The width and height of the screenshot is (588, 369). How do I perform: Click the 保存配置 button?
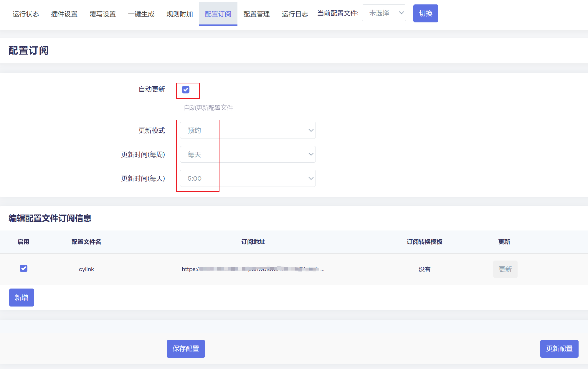click(x=186, y=349)
